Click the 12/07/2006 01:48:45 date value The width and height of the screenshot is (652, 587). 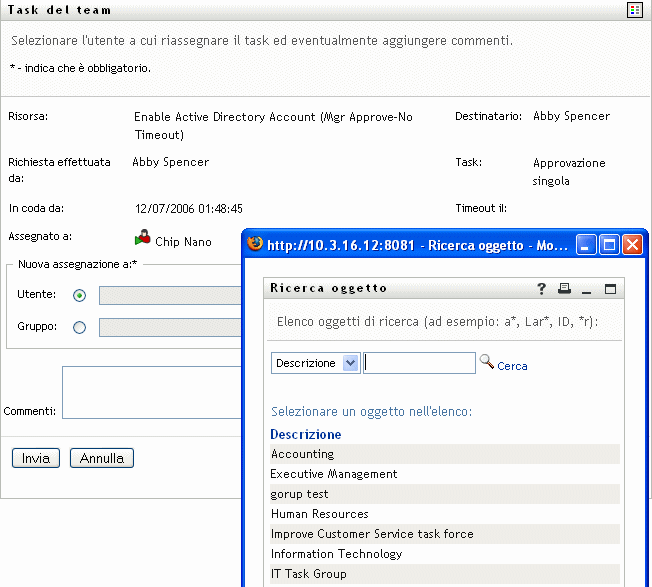pyautogui.click(x=189, y=209)
